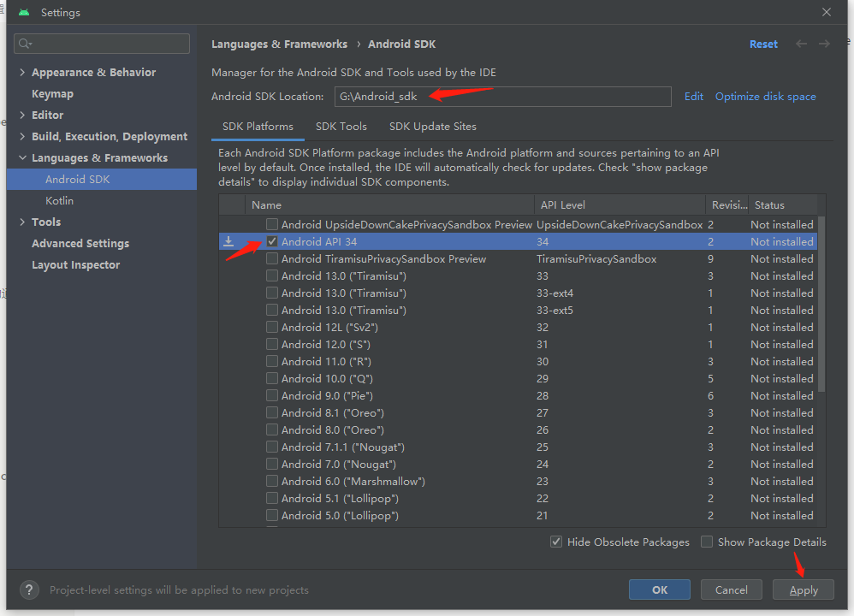Click the Revision column header
The width and height of the screenshot is (854, 616).
(727, 204)
